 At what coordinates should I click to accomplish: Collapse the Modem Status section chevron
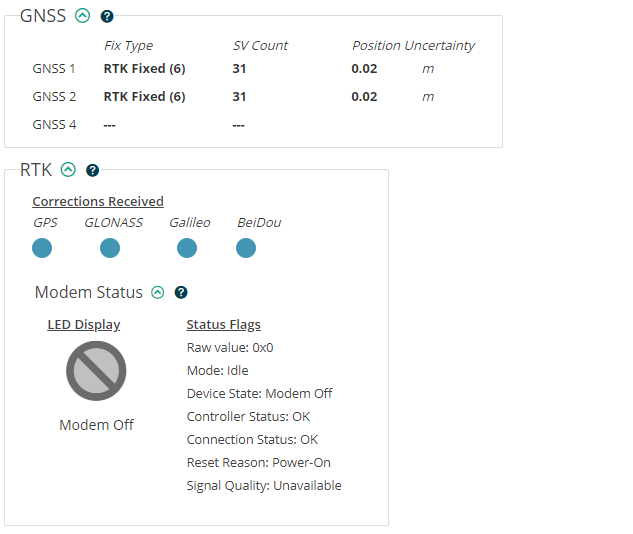point(157,292)
